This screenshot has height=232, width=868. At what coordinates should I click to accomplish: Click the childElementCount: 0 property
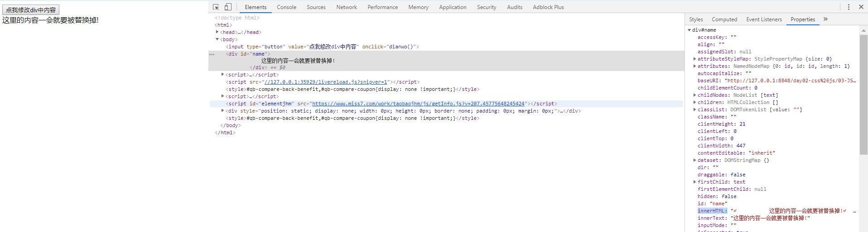[728, 88]
